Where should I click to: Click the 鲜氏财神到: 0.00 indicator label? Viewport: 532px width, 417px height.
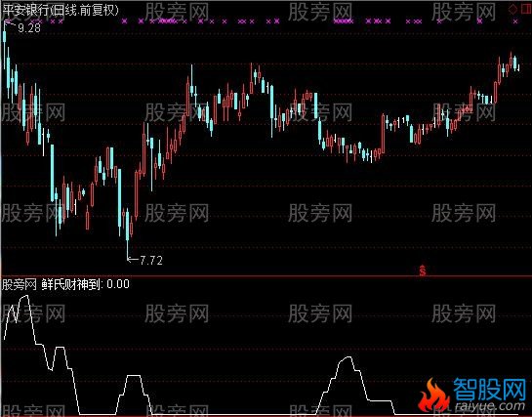click(x=86, y=284)
